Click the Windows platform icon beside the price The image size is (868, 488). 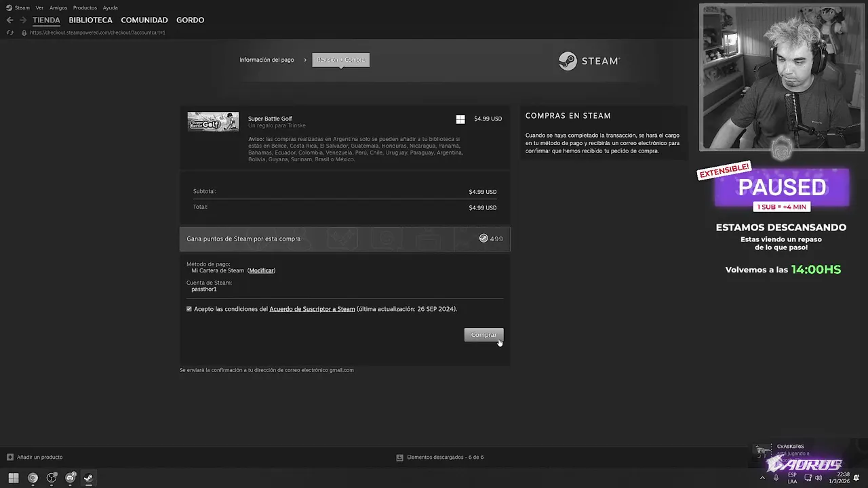460,119
